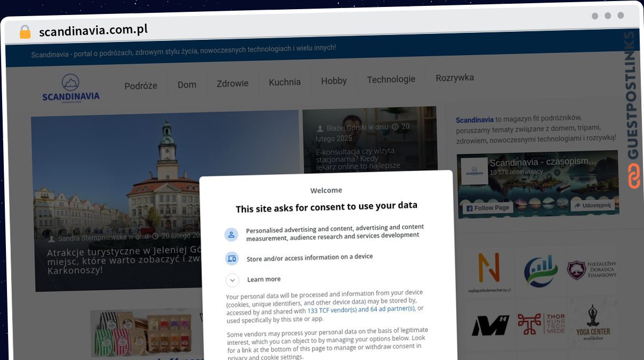Viewport: 644px width, 360px height.
Task: Open the 133 TCF vendors link
Action: [361, 310]
